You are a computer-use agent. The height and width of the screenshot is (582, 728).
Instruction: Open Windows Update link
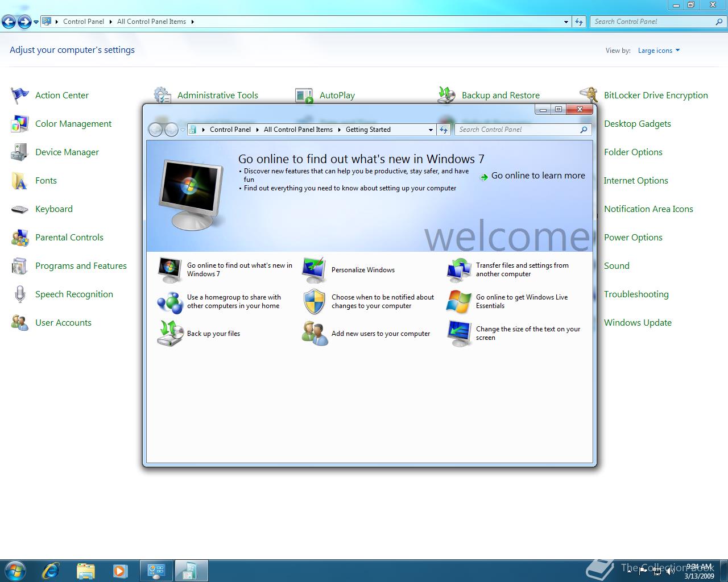[638, 323]
